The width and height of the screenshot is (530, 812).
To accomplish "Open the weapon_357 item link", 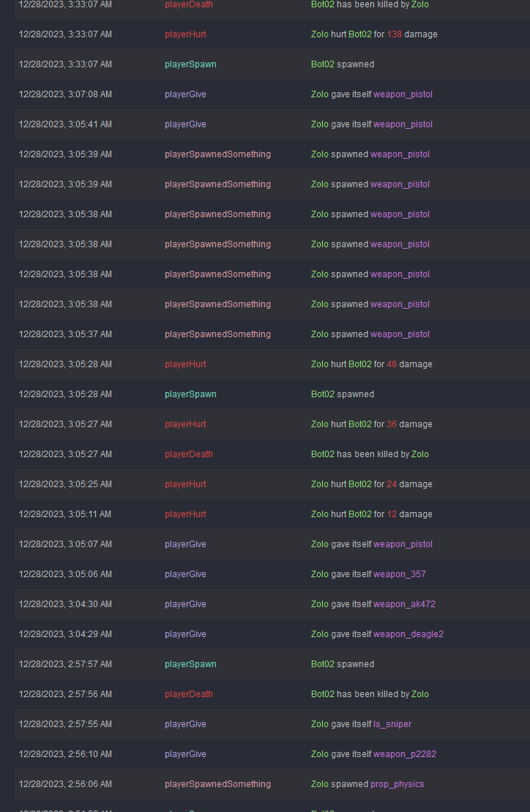I will tap(400, 574).
